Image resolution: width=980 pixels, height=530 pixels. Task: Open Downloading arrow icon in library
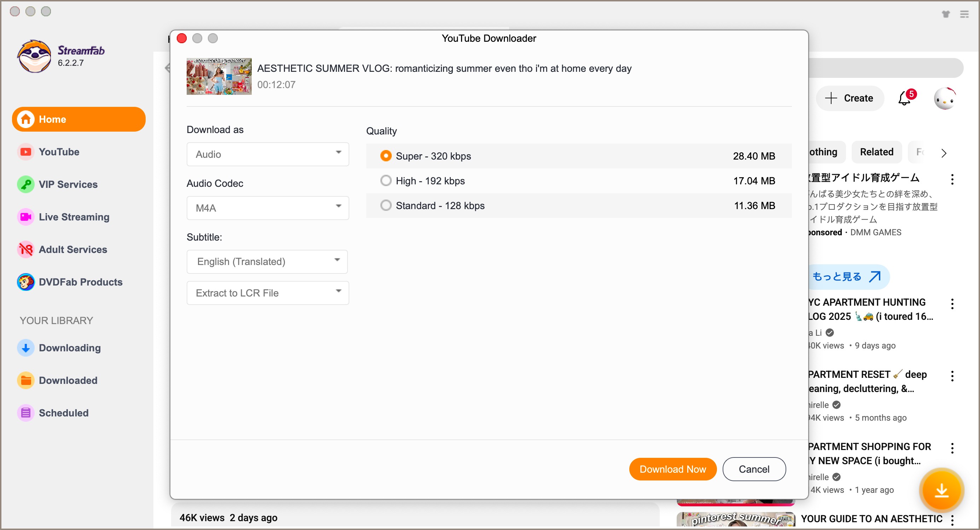coord(25,348)
